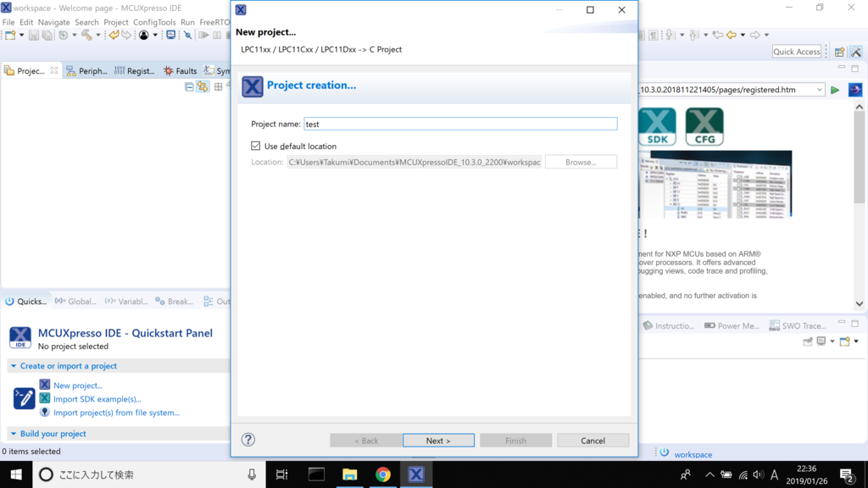Click the yellow Back navigation arrow
This screenshot has width=868, height=488.
pos(732,35)
